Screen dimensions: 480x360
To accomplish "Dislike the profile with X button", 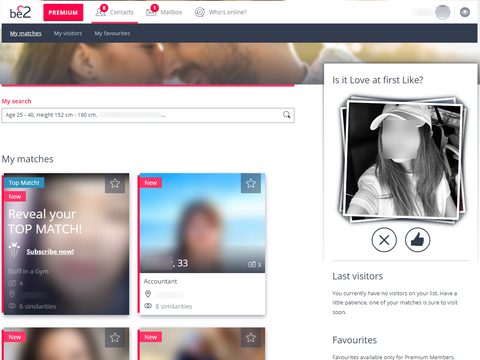I will click(384, 240).
